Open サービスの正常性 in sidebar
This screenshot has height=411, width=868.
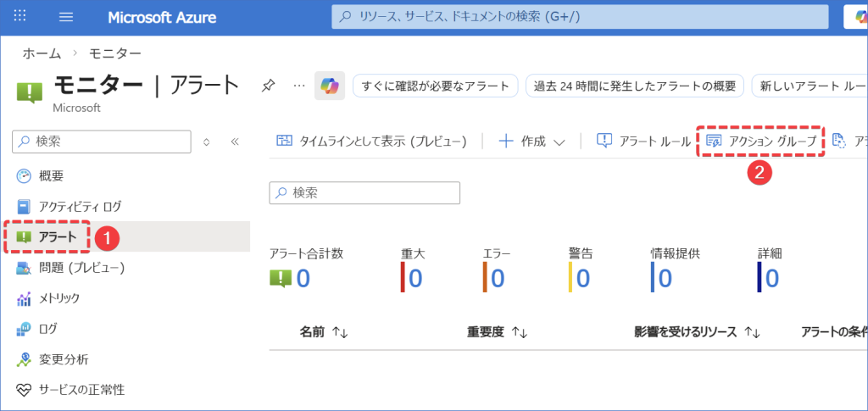click(81, 390)
